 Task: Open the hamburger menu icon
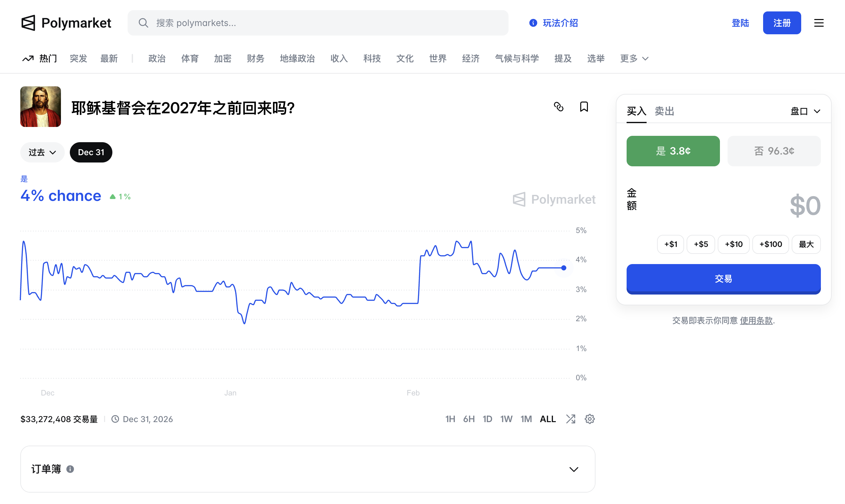(819, 23)
